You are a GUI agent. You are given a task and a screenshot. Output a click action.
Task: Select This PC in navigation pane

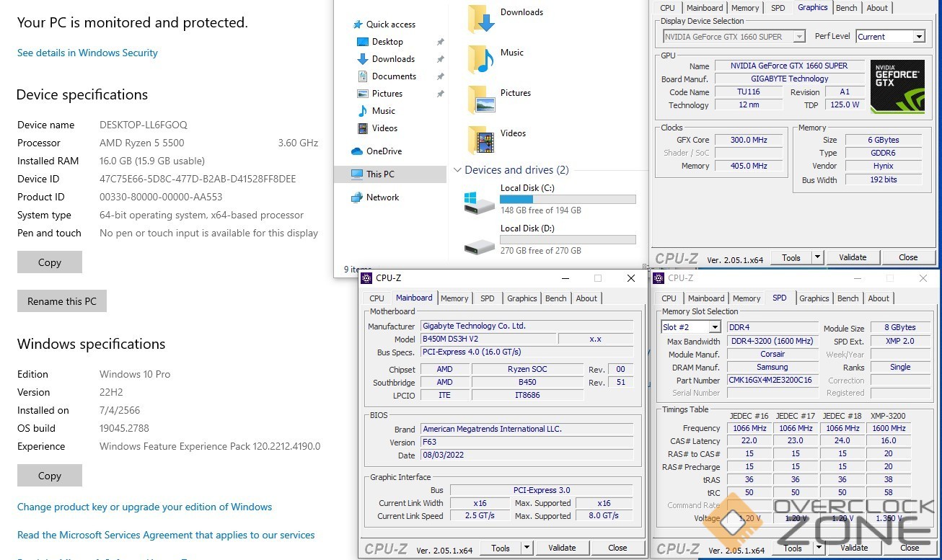(x=380, y=174)
